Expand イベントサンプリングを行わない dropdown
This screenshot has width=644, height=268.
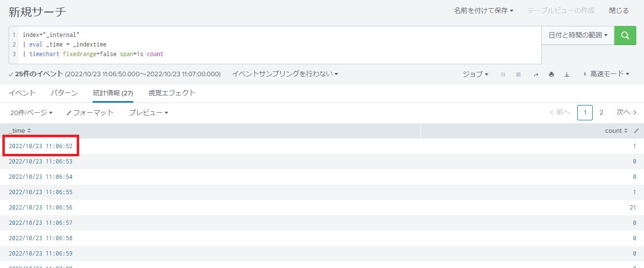click(285, 74)
